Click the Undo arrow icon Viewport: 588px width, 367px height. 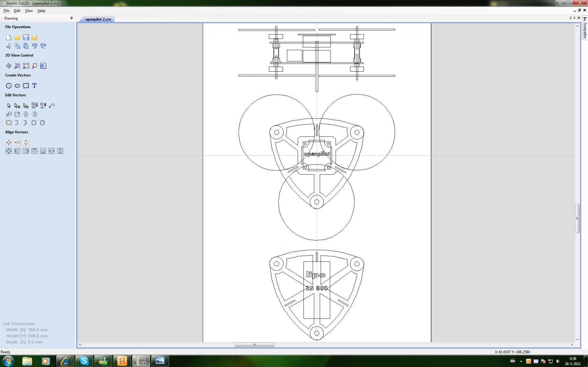pos(34,46)
